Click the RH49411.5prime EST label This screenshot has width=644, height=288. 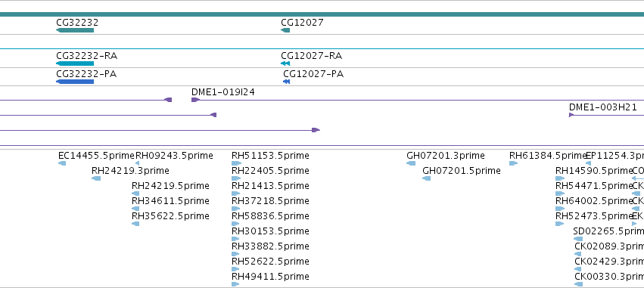(x=270, y=277)
